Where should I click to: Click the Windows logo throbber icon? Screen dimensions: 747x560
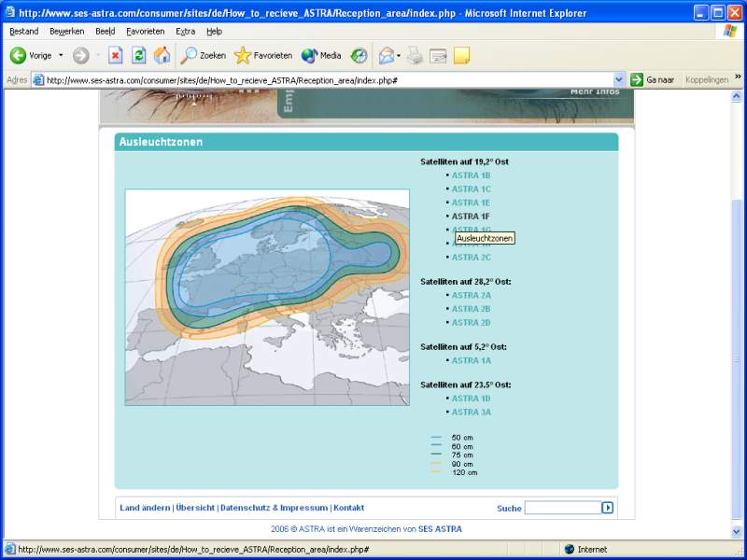click(x=729, y=32)
